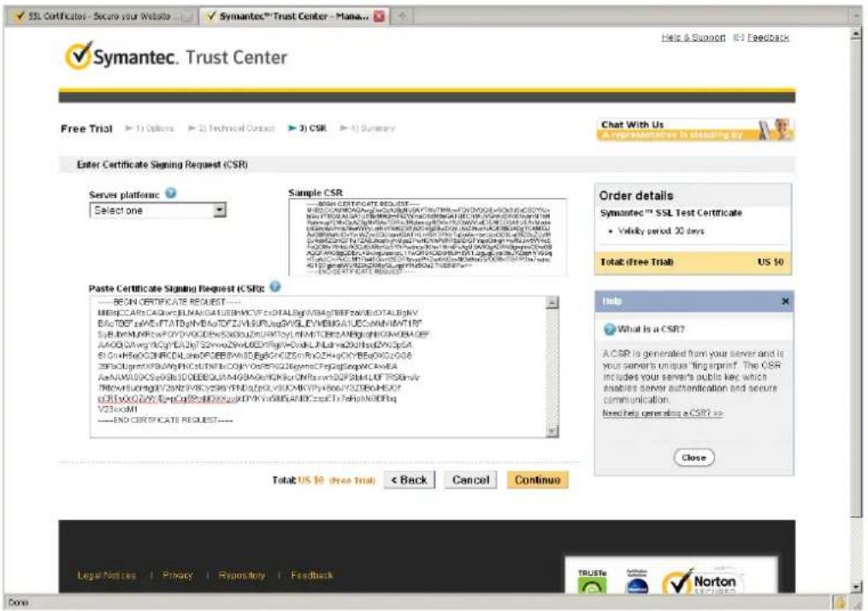The height and width of the screenshot is (611, 868).
Task: Open the Chat With Us banner
Action: coord(694,129)
